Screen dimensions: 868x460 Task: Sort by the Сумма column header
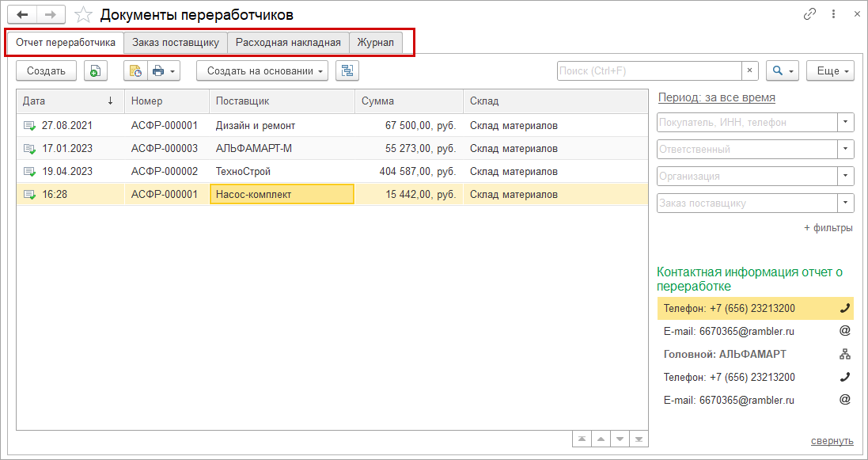(409, 101)
